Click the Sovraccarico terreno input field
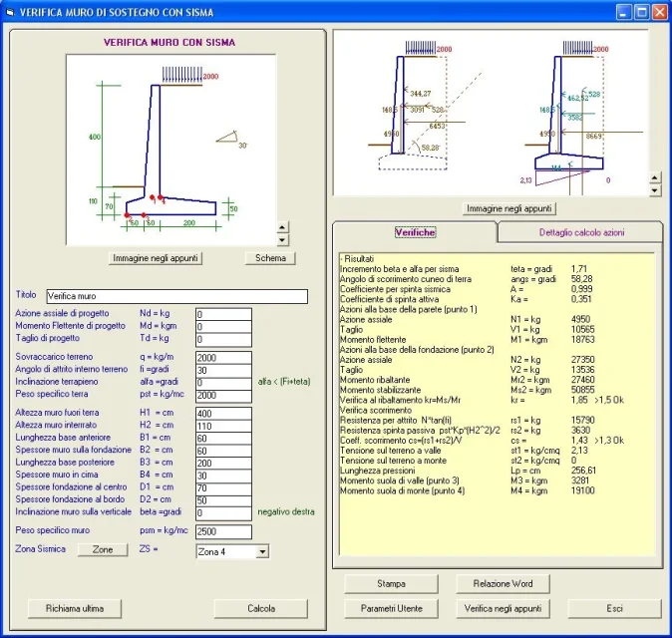 tap(223, 357)
